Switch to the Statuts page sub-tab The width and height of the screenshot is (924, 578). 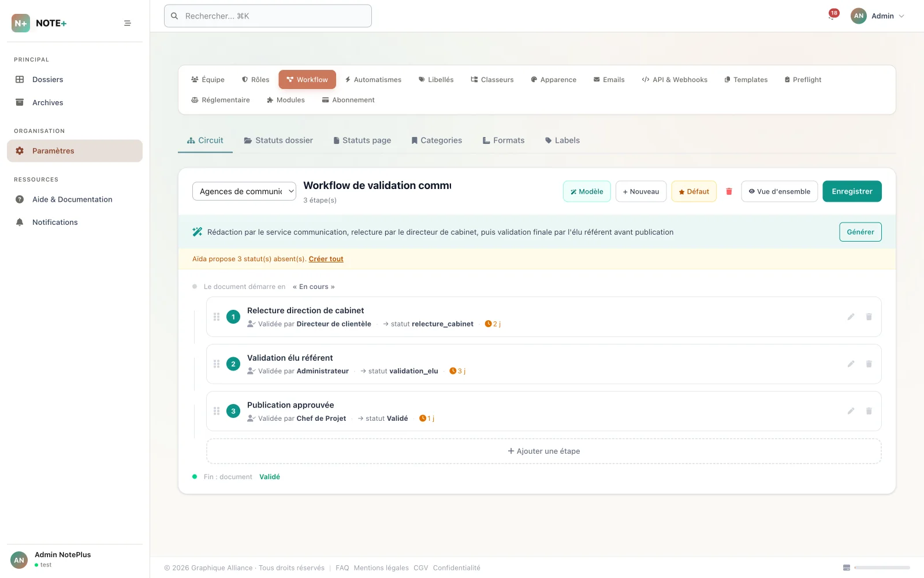362,140
